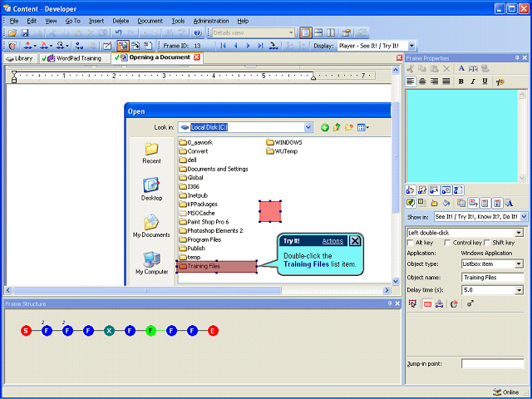Select the horizontal split layout icon

tap(318, 33)
